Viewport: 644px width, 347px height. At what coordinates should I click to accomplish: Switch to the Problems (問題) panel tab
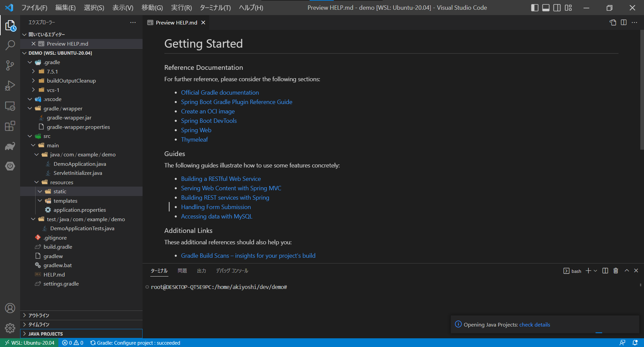182,271
